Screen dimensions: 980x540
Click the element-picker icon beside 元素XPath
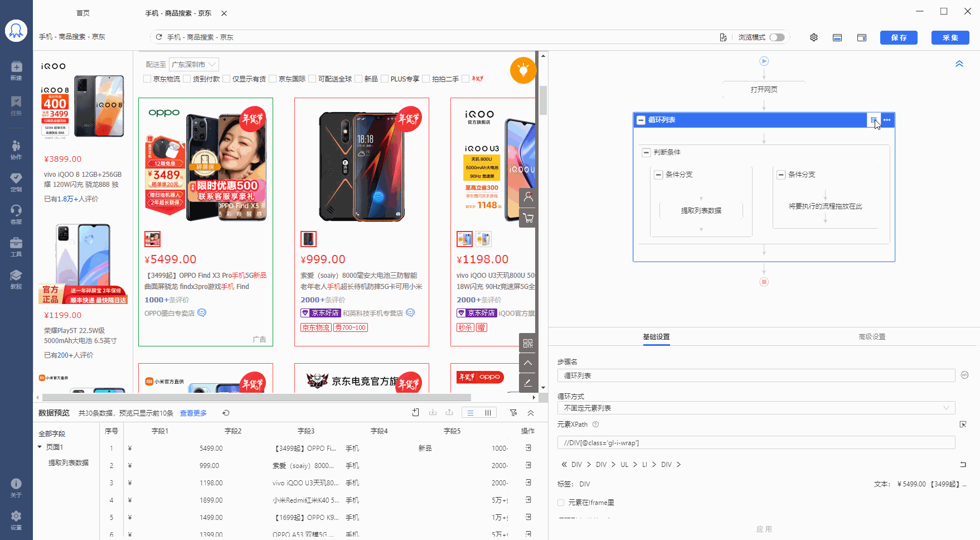click(x=963, y=425)
